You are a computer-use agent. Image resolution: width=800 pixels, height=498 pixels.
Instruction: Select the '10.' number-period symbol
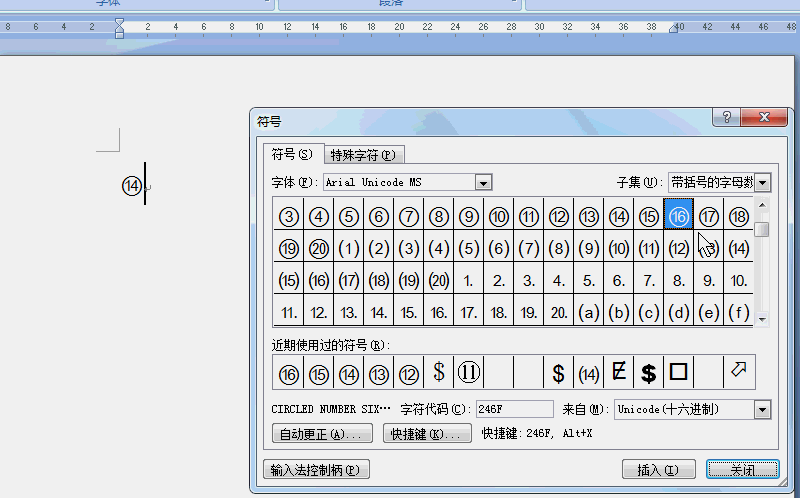739,281
